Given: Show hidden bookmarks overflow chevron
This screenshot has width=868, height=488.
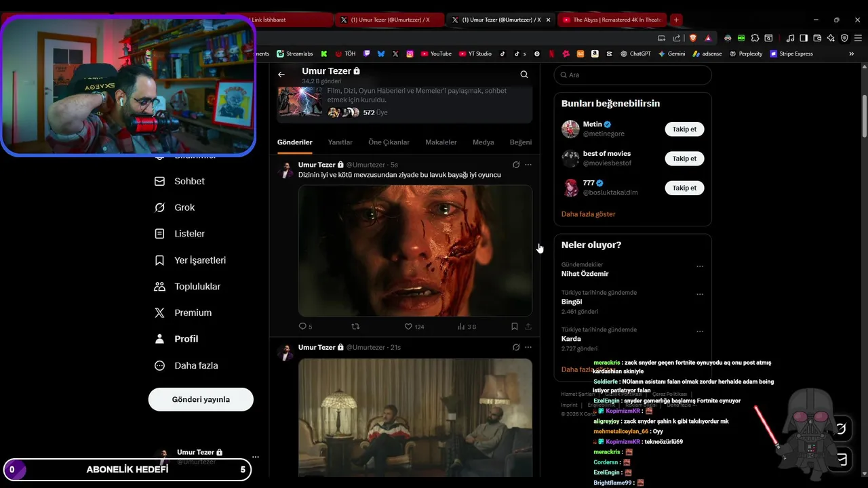Looking at the screenshot, I should pos(852,54).
